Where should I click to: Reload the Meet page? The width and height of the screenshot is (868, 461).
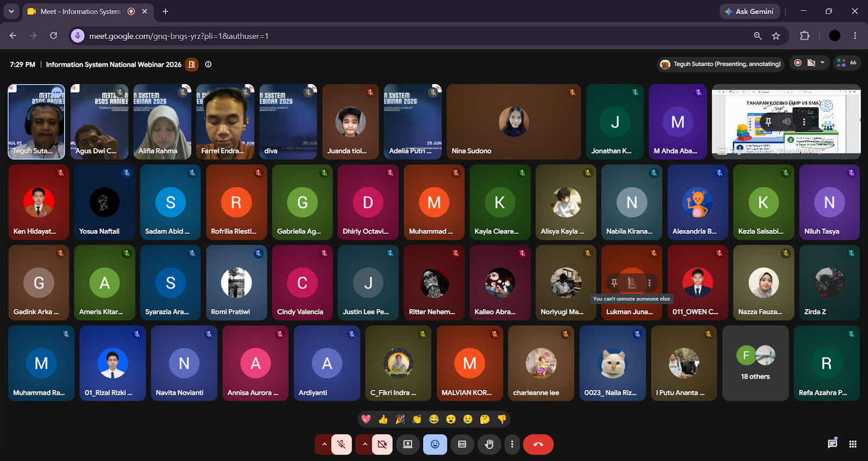54,36
